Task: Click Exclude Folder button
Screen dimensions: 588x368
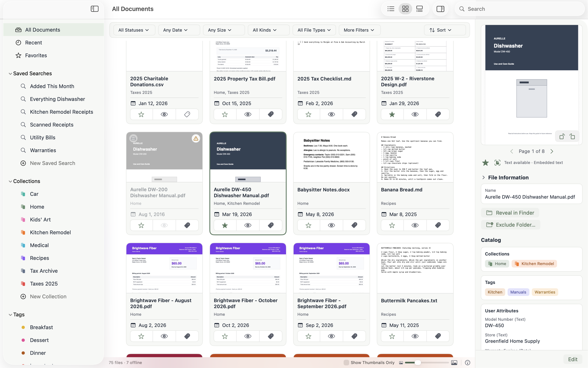Action: [x=510, y=225]
